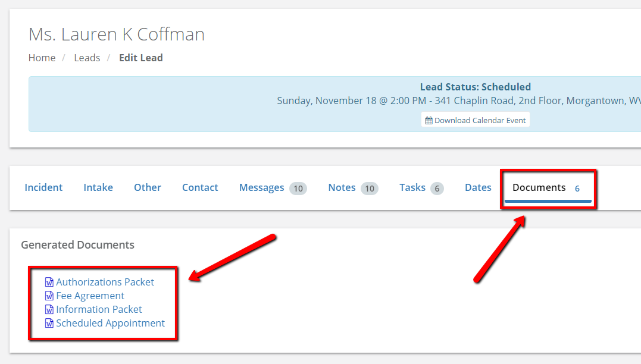
Task: Download the calendar event
Action: (x=476, y=120)
